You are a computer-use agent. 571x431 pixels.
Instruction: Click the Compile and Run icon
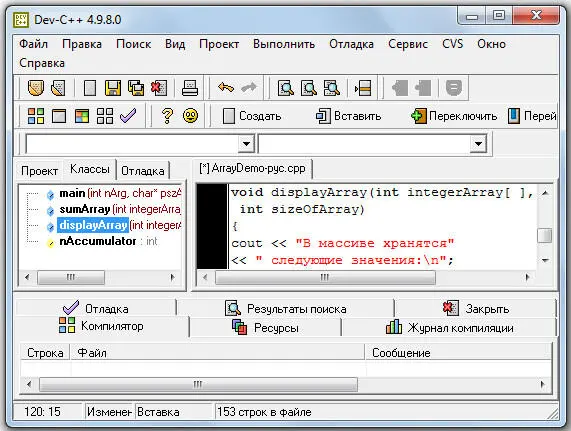pos(82,116)
